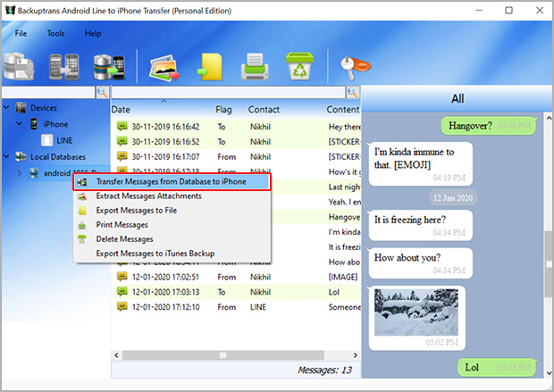Viewport: 554px width, 392px height.
Task: Select Export Messages to iTunes Backup
Action: pos(155,254)
